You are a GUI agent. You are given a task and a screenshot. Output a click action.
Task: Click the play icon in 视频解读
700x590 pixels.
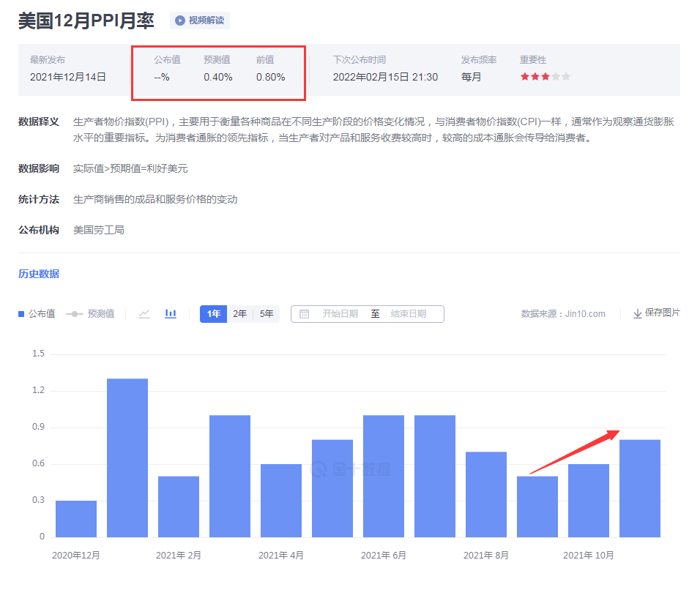click(180, 20)
